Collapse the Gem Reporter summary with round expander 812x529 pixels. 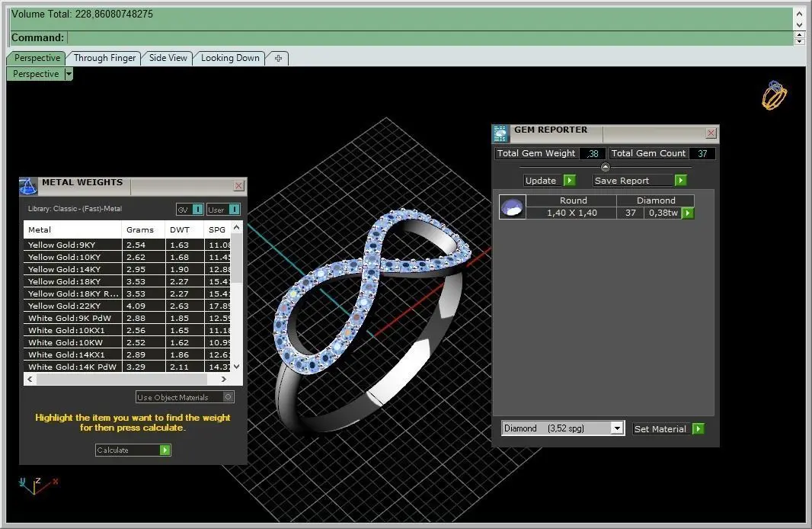click(x=605, y=167)
